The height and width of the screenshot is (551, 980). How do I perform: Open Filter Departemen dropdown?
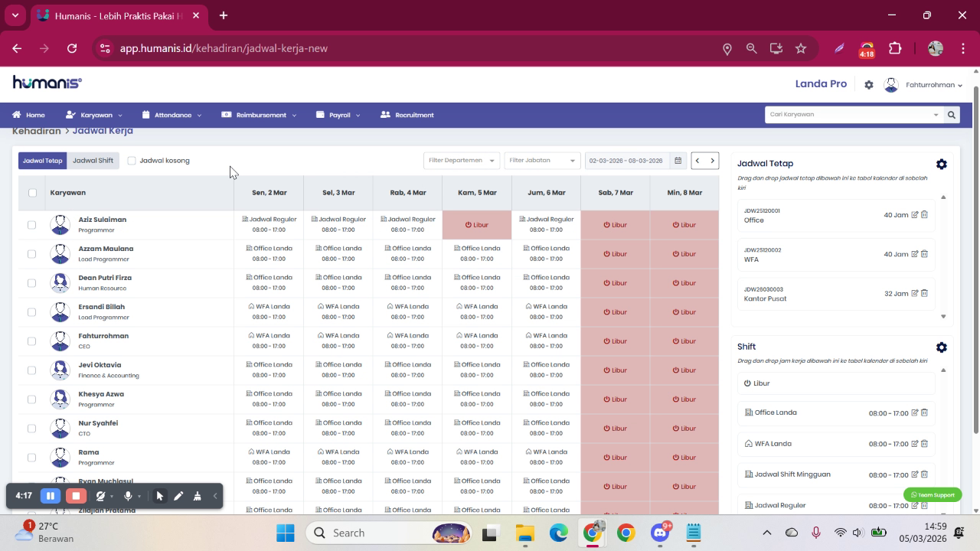(x=462, y=161)
